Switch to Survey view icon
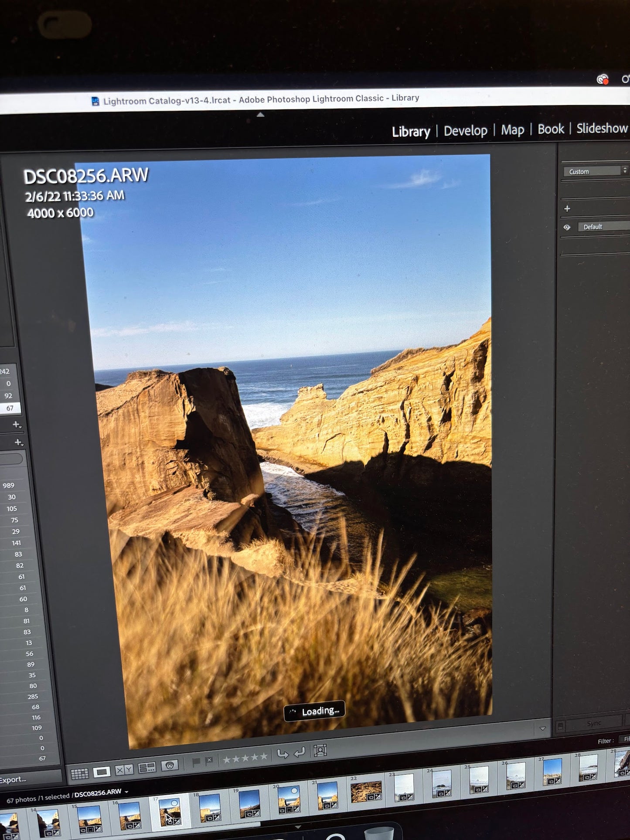 tap(147, 768)
